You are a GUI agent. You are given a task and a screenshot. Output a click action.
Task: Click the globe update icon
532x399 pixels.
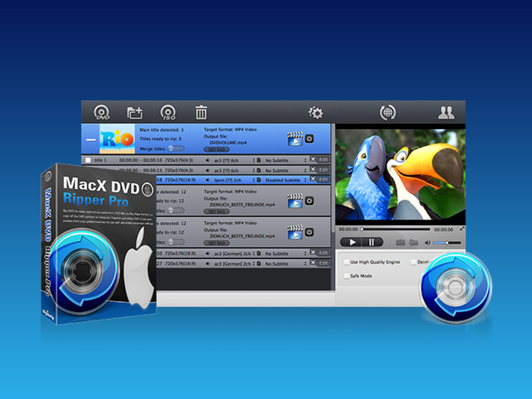click(388, 112)
